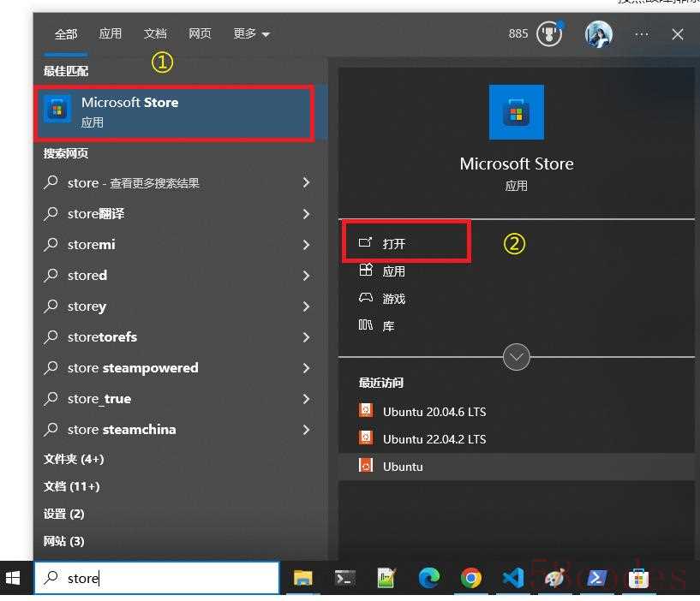Image resolution: width=700 pixels, height=601 pixels.
Task: Expand the arrow for store steamchina
Action: coord(306,430)
